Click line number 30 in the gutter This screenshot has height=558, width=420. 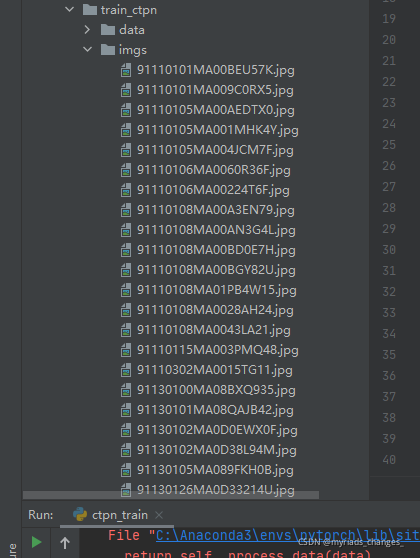coord(389,249)
